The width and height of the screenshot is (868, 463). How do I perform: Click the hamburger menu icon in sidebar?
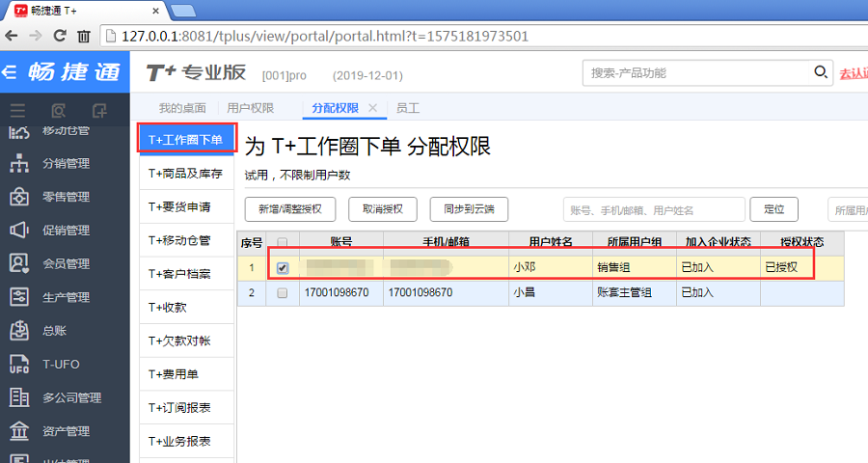tap(17, 111)
